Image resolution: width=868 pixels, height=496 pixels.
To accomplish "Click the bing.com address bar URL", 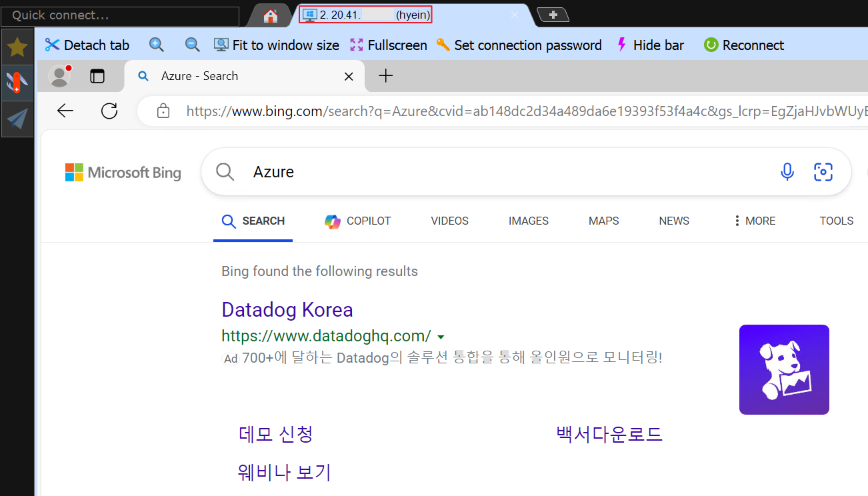I will [527, 111].
